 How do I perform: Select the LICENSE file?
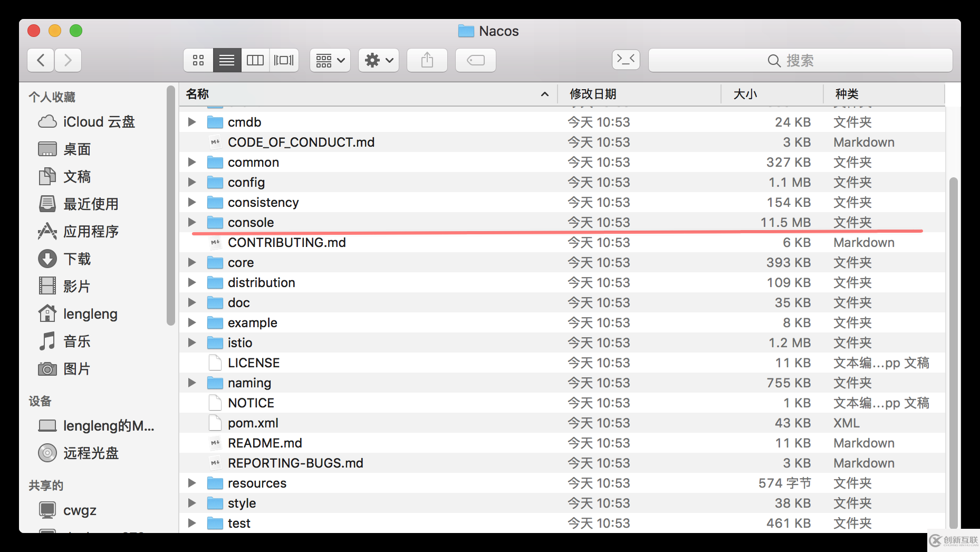562,363
